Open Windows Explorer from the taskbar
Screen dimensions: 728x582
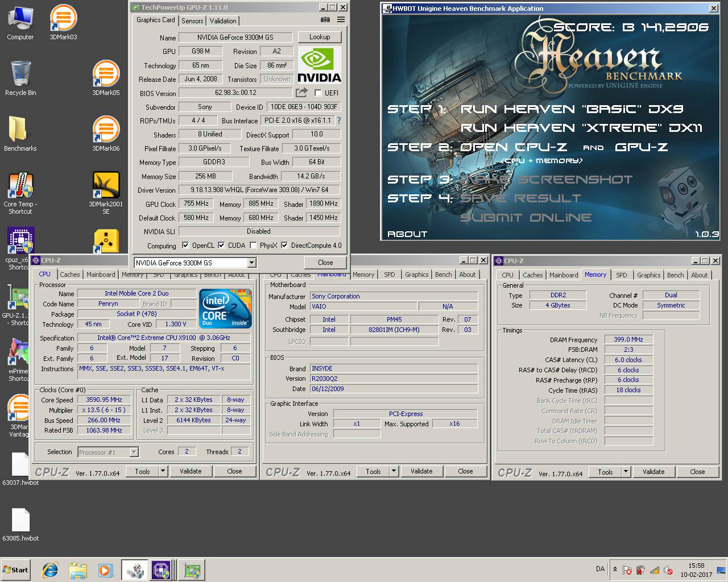(x=78, y=570)
